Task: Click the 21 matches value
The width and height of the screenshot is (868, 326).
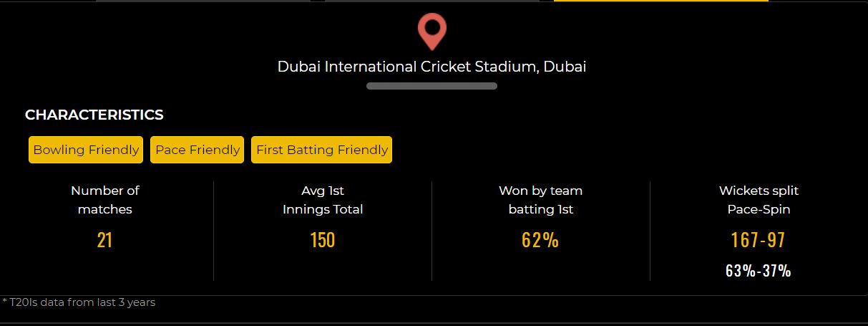Action: (104, 240)
